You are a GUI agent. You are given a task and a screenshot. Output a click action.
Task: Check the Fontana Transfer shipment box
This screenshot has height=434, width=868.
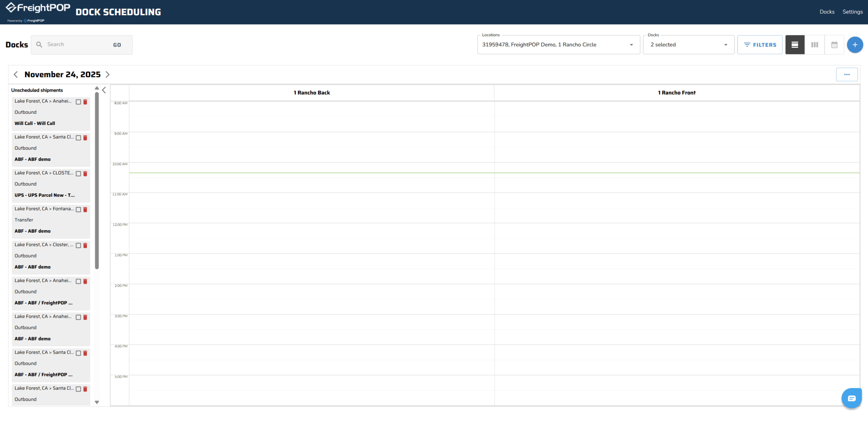(78, 210)
